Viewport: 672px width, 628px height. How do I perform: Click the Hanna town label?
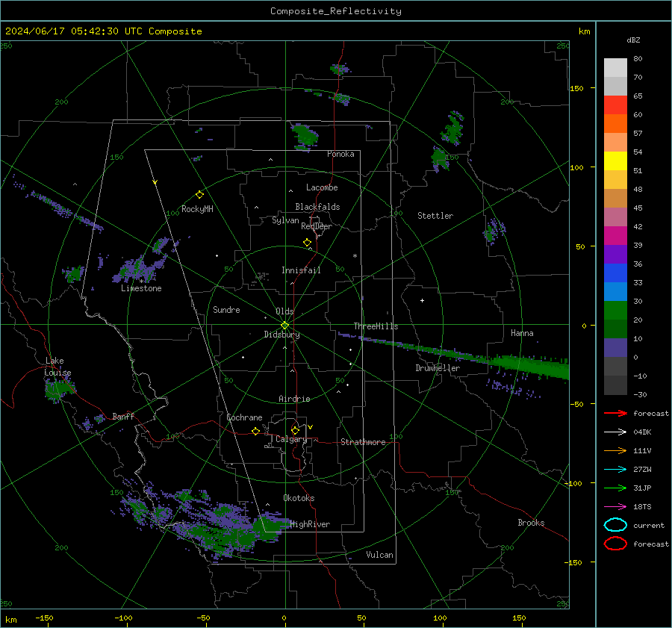[x=522, y=333]
